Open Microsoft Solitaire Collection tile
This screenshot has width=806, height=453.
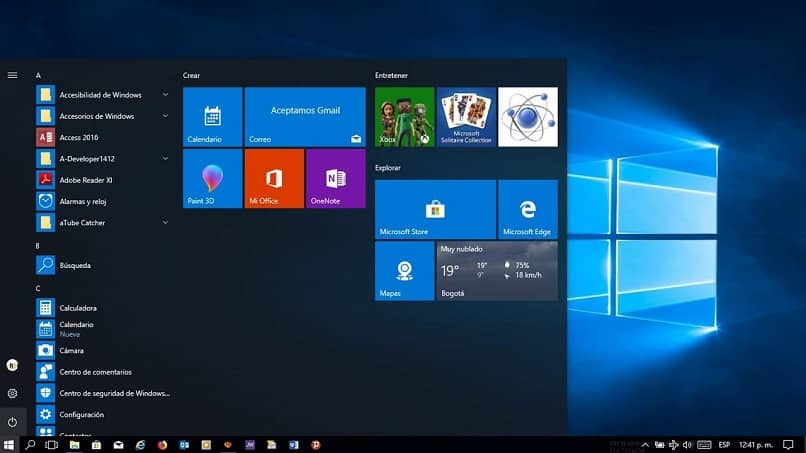click(466, 117)
